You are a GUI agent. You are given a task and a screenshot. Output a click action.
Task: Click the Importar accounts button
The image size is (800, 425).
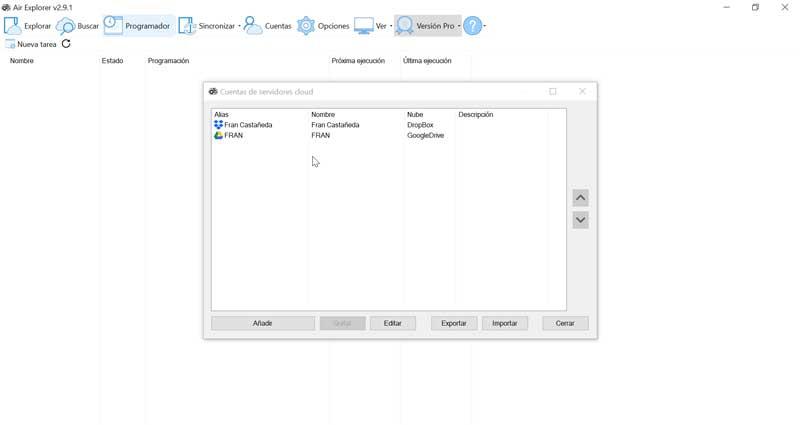point(505,323)
